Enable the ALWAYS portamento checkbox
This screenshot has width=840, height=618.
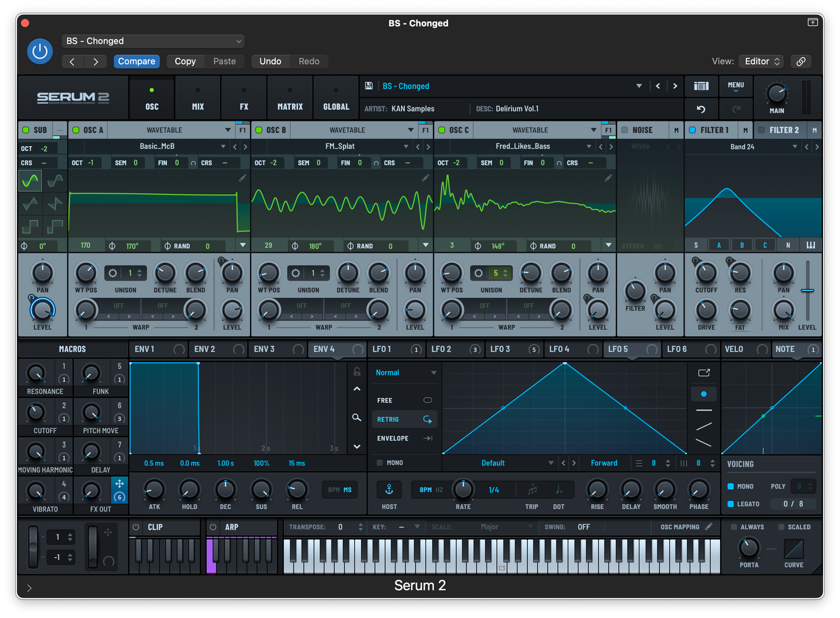point(734,527)
